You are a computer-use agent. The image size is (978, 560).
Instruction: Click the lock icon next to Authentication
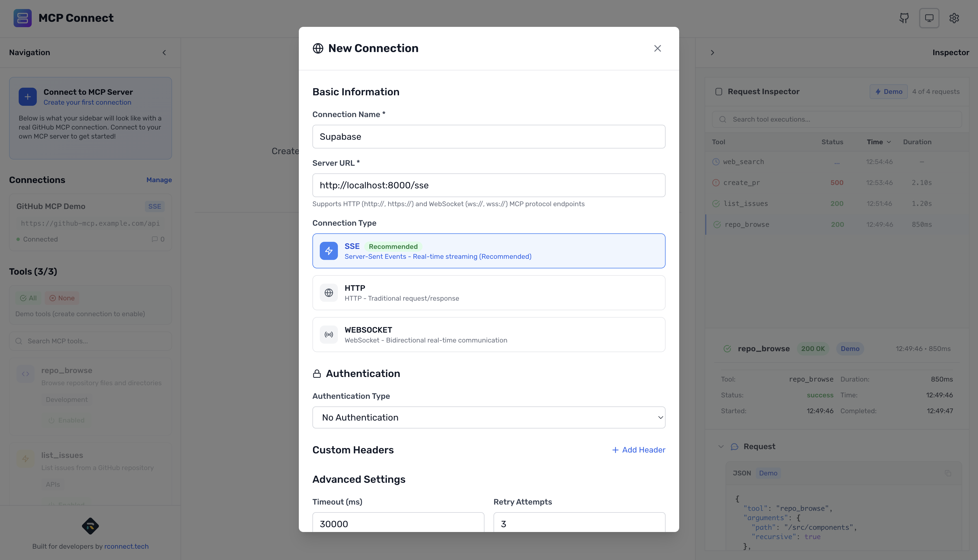(x=317, y=373)
